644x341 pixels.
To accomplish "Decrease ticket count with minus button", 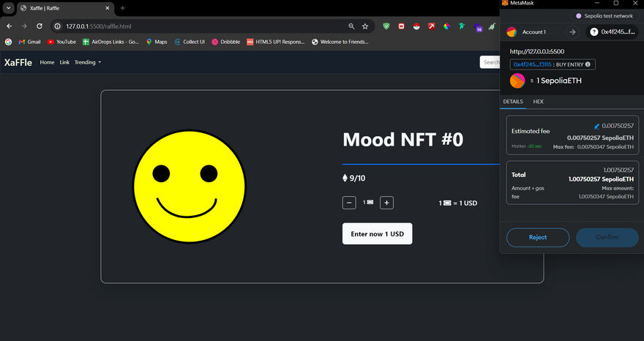I will click(x=349, y=203).
